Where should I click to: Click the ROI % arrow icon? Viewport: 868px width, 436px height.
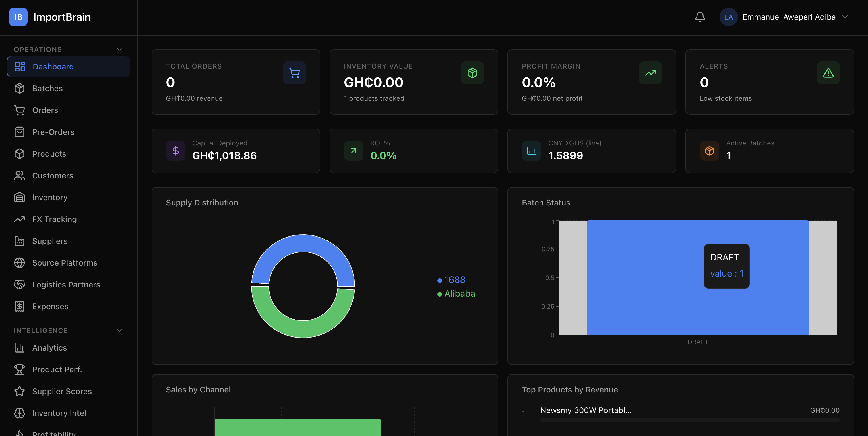[353, 151]
